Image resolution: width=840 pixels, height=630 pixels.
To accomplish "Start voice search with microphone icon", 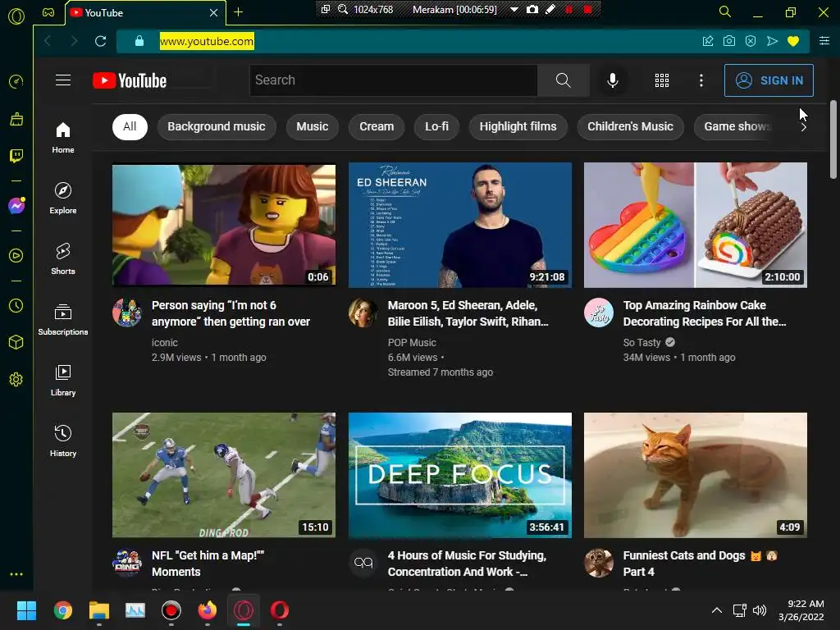I will tap(612, 80).
